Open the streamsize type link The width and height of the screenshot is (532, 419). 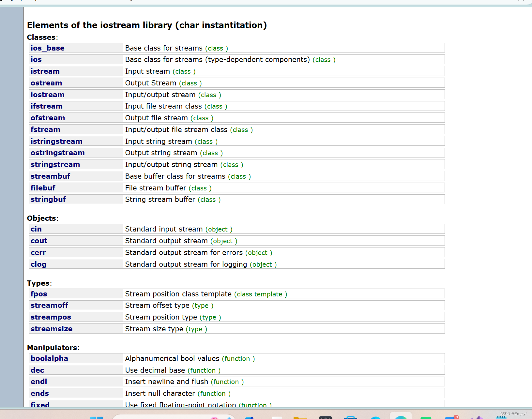click(x=52, y=329)
